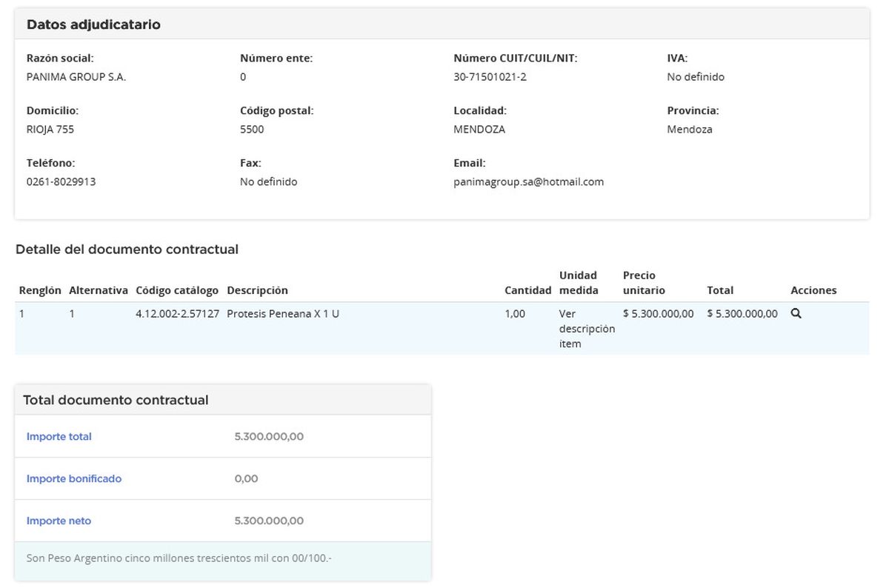Click the Código catálogo column header

pos(177,290)
